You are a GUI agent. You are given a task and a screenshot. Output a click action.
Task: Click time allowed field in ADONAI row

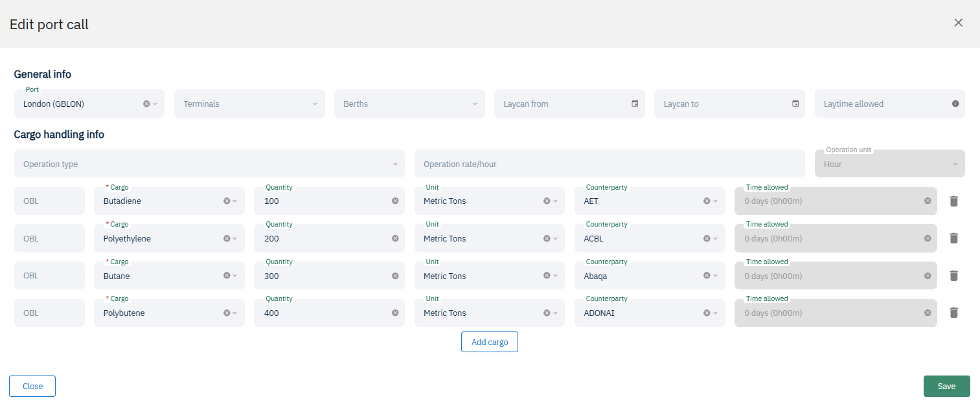point(836,313)
